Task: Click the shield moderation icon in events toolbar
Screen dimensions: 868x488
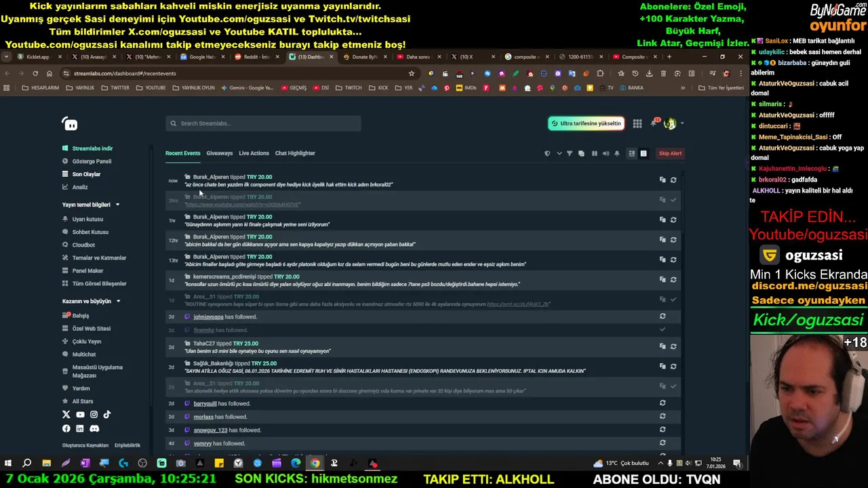Action: (x=547, y=153)
